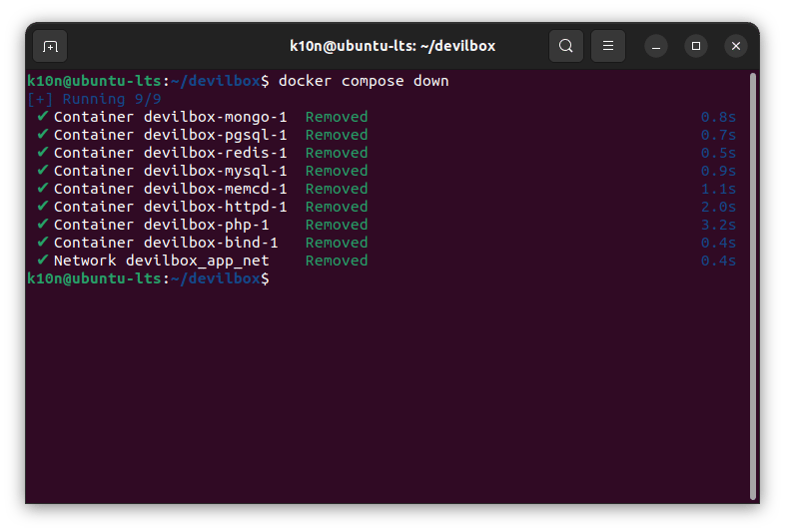785x532 pixels.
Task: Click the devilbox-redis-1 container name
Action: pos(215,153)
